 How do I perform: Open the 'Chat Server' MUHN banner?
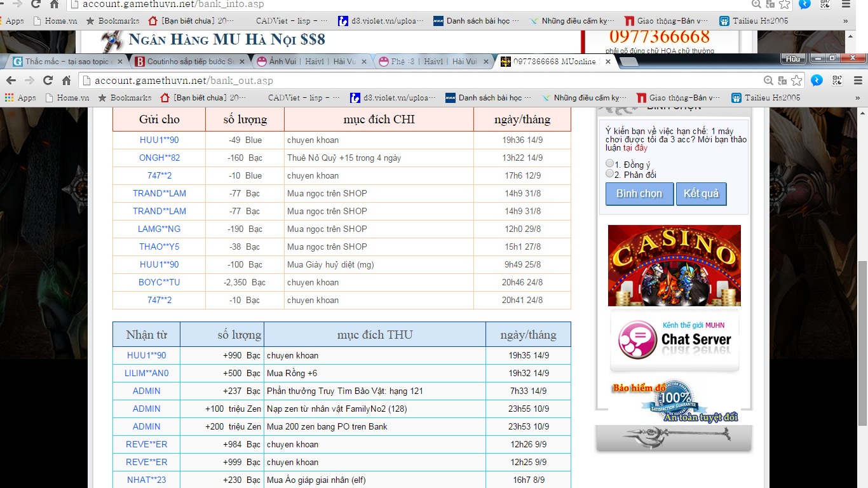[x=674, y=341]
